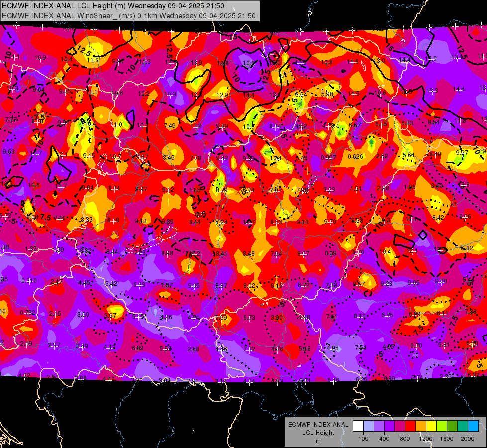Click the grid value 7.32
The image size is (487, 448).
pyautogui.click(x=249, y=349)
